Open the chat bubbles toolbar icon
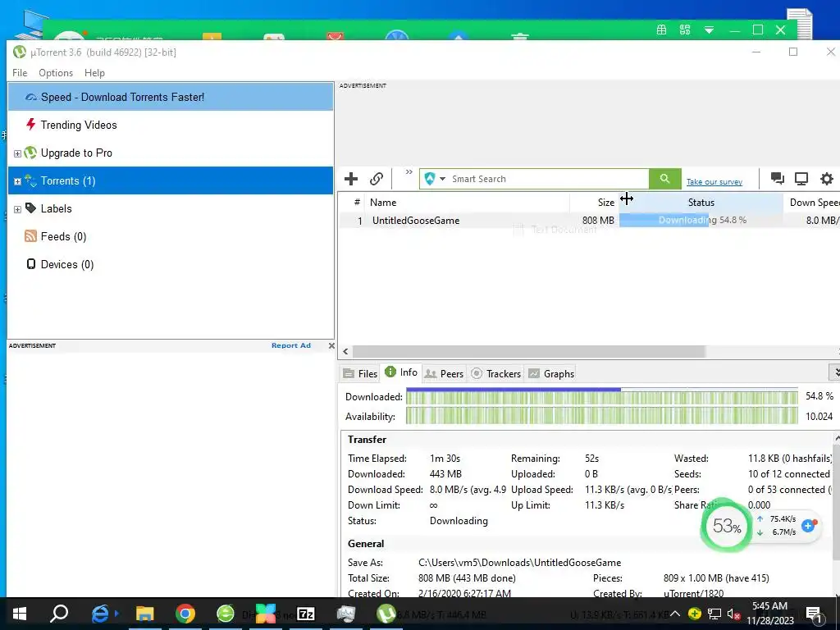 pyautogui.click(x=778, y=179)
